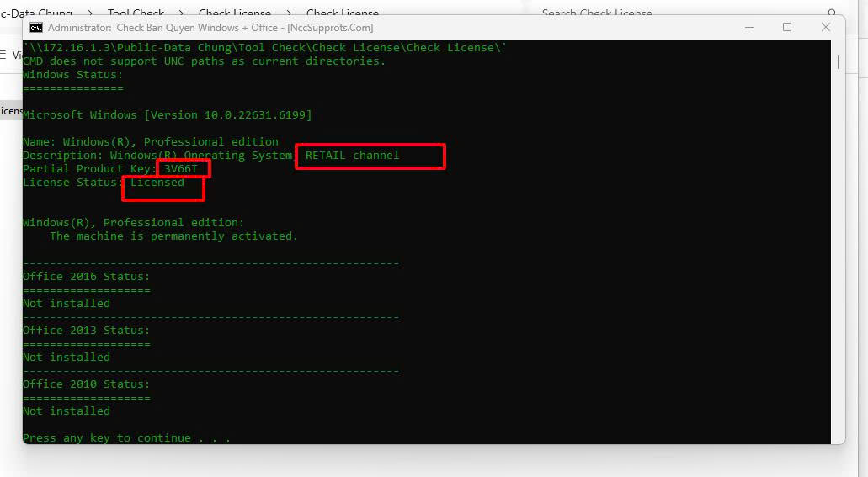868x477 pixels.
Task: Click the license status value 'Licensed'
Action: tap(157, 182)
